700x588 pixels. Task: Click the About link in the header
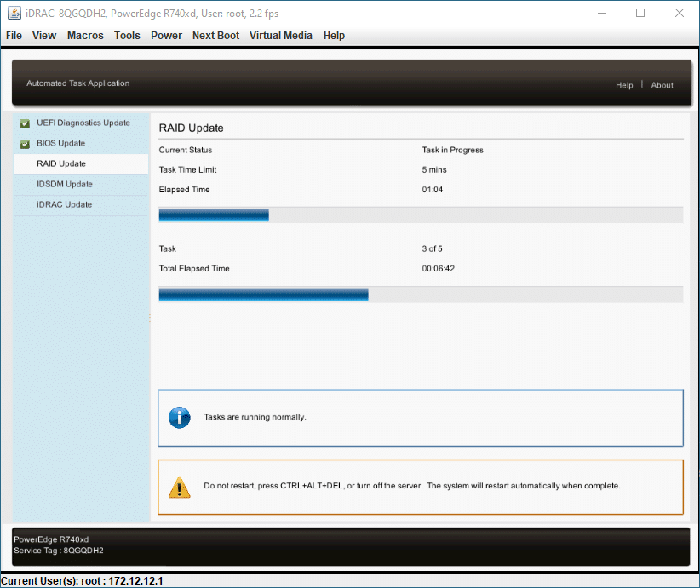(662, 85)
